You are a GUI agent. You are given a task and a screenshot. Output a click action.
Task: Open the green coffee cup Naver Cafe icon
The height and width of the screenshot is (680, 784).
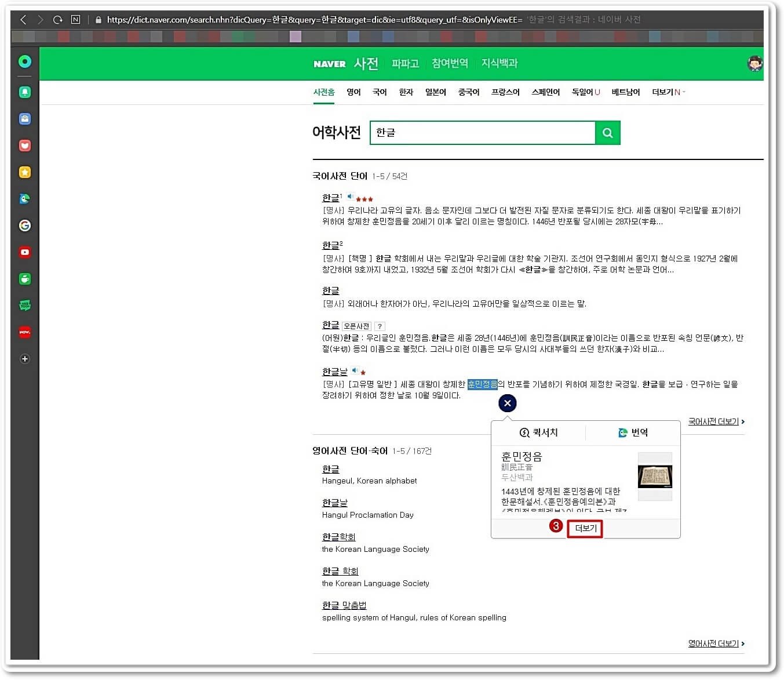pos(25,279)
